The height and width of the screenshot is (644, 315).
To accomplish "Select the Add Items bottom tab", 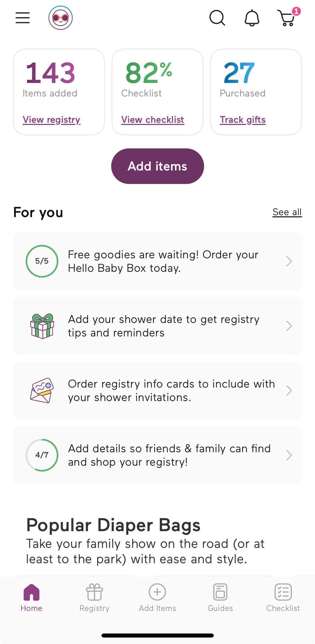I will pyautogui.click(x=157, y=597).
